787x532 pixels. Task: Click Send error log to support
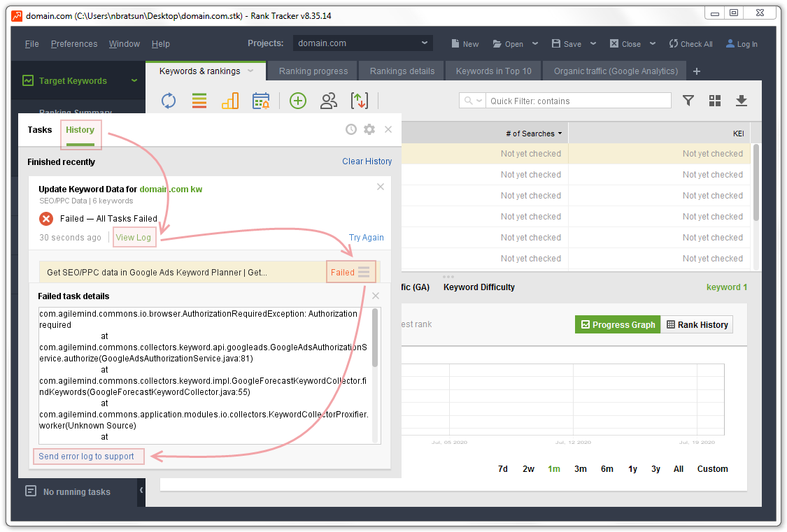pos(86,456)
